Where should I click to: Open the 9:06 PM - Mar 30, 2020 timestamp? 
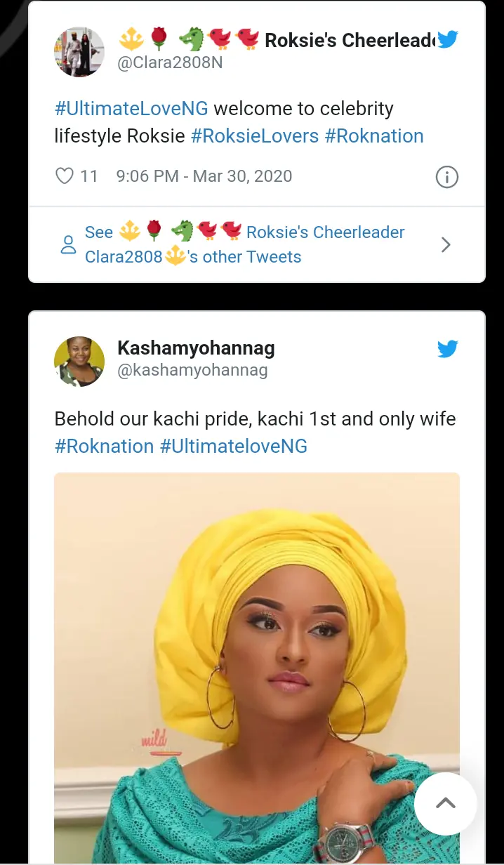pyautogui.click(x=204, y=176)
